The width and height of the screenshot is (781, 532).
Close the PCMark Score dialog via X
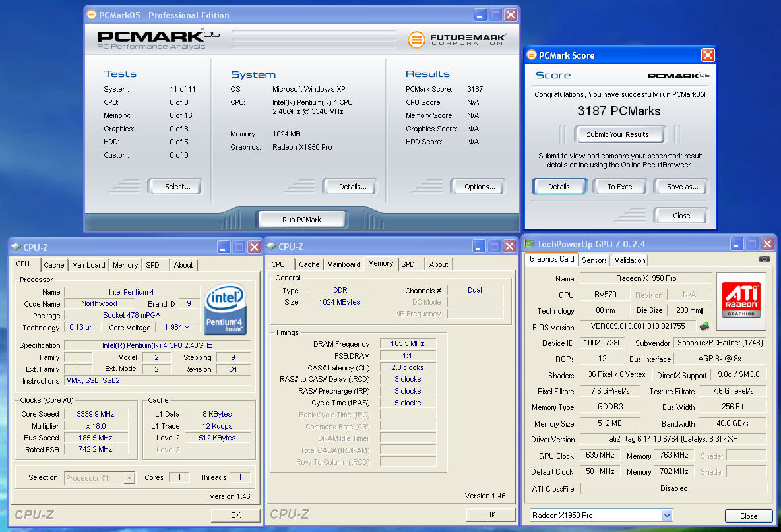click(708, 55)
